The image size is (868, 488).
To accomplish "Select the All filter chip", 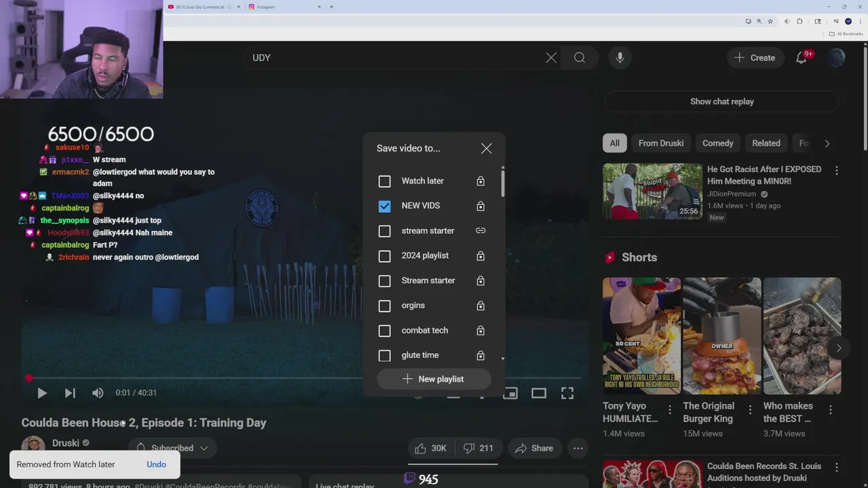I will coord(614,143).
